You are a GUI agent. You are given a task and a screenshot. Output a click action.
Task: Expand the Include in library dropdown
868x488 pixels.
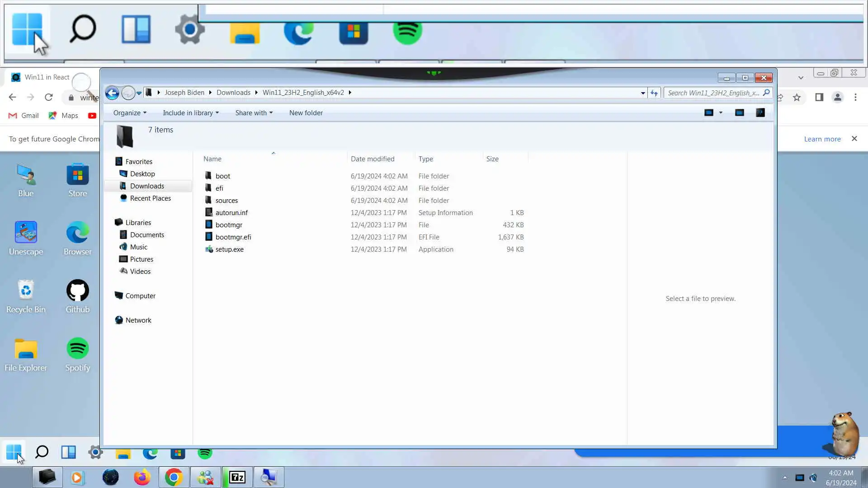click(190, 113)
